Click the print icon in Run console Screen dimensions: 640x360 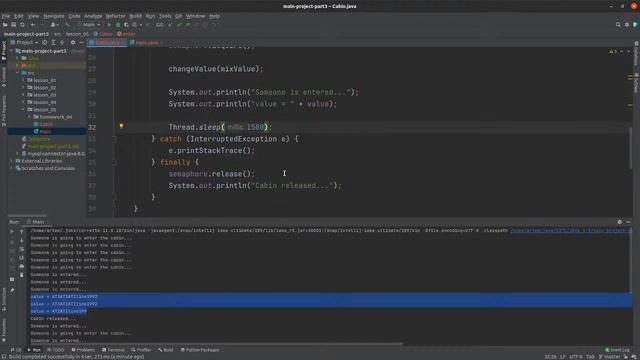tap(22, 266)
